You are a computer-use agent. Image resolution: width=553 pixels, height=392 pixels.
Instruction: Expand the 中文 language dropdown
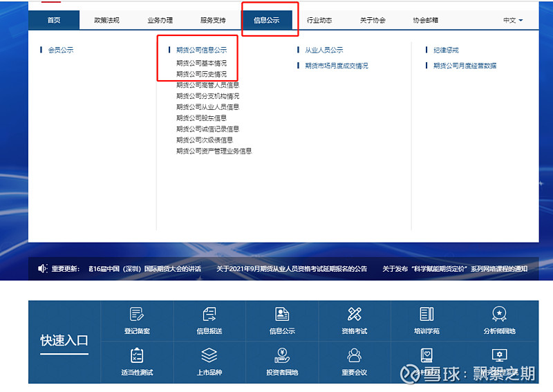pos(513,20)
